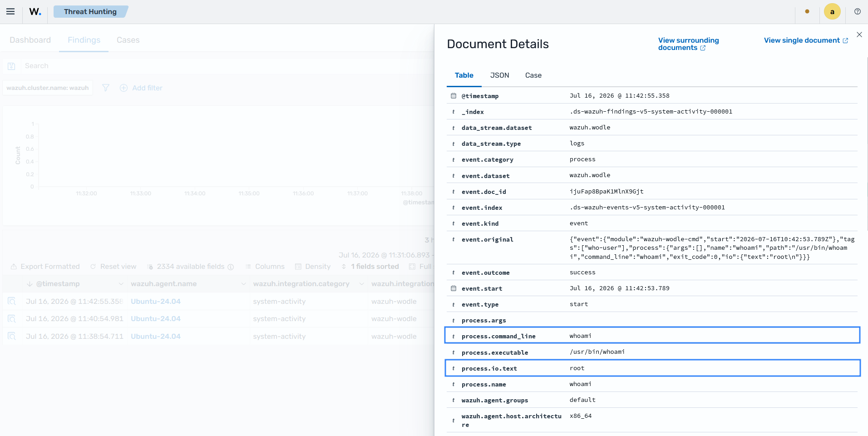Focus the Search query input
Viewport: 868px width, 436px height.
pyautogui.click(x=227, y=66)
